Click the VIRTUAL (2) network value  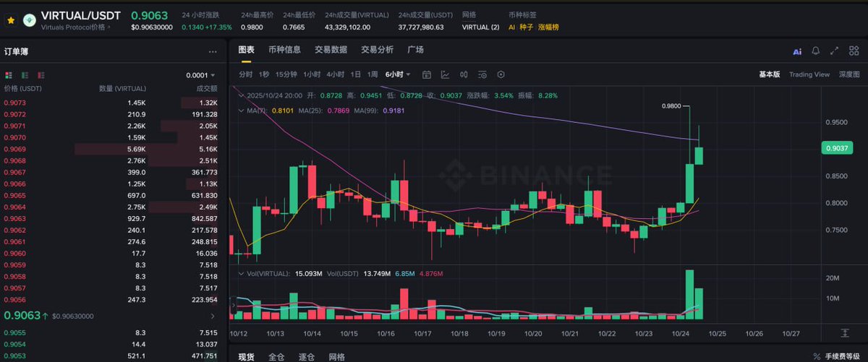click(x=480, y=27)
